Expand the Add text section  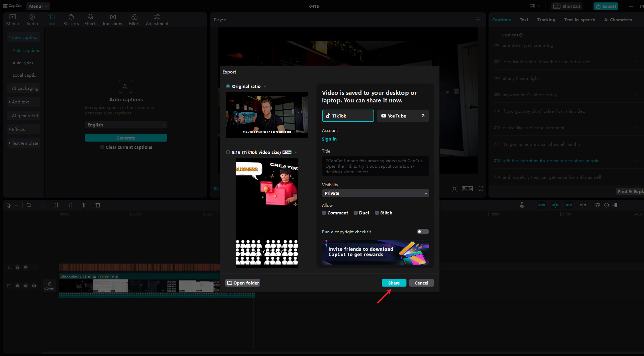pyautogui.click(x=24, y=102)
